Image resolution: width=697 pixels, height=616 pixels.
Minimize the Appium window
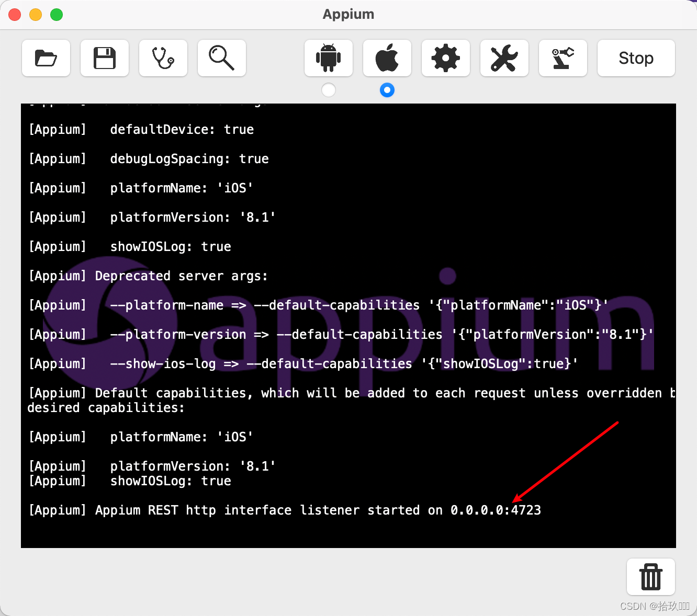(x=35, y=14)
